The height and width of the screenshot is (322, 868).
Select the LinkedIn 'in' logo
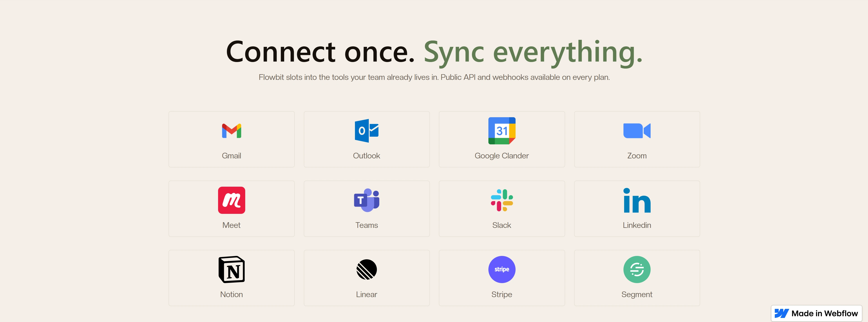click(x=637, y=200)
